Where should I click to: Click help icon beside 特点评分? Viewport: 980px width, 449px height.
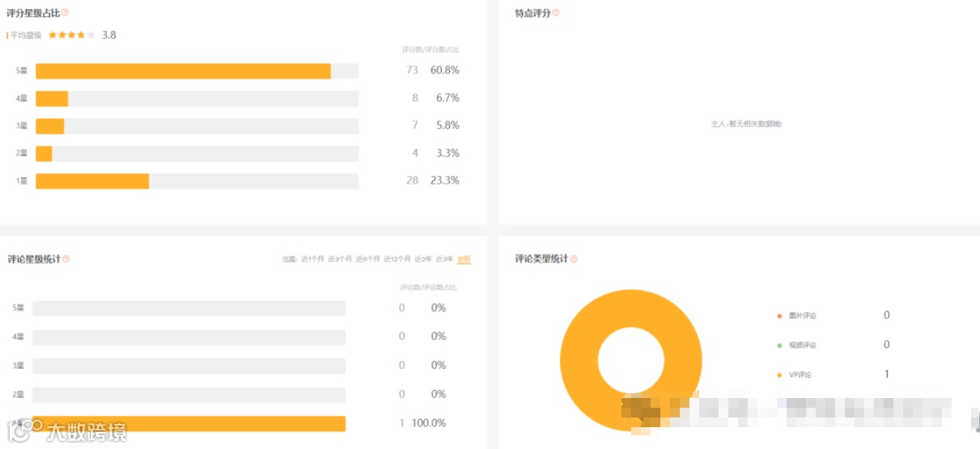556,13
